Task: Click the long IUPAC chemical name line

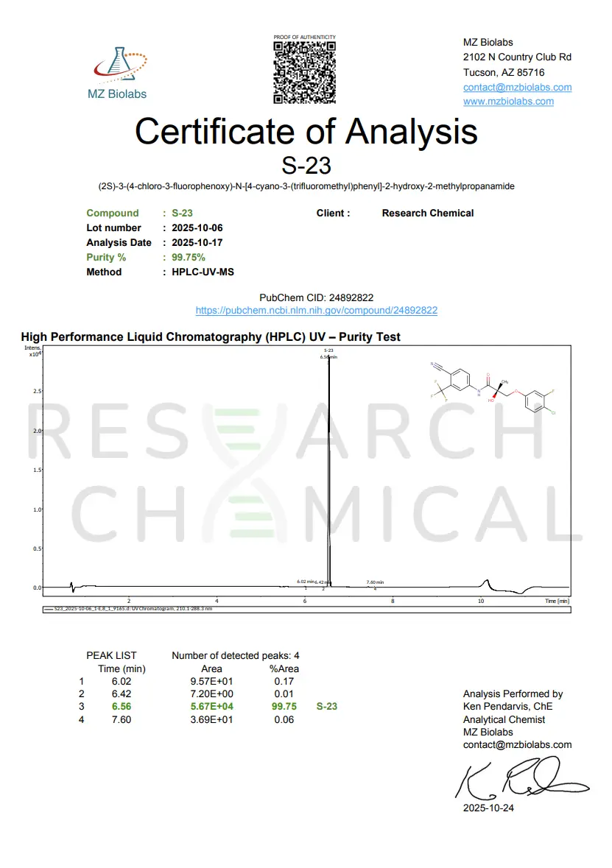Action: click(306, 186)
